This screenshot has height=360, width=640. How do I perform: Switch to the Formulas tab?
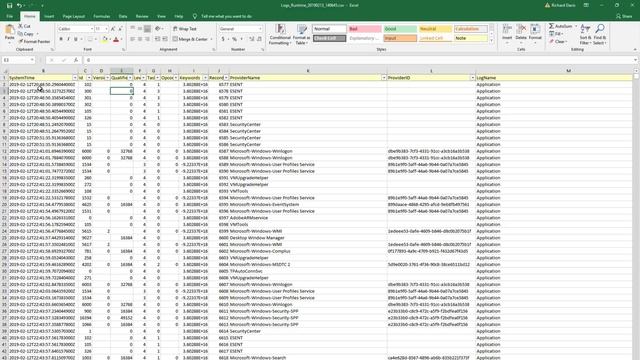(x=102, y=16)
